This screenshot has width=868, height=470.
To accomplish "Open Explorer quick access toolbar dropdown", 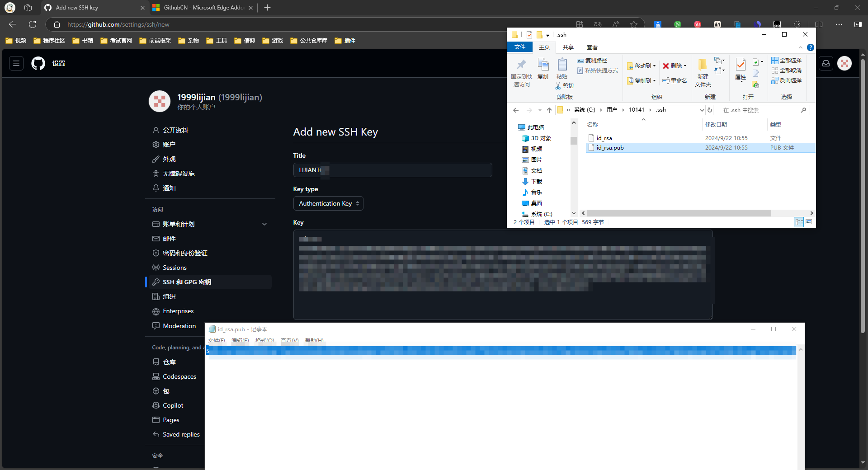I will pos(547,35).
